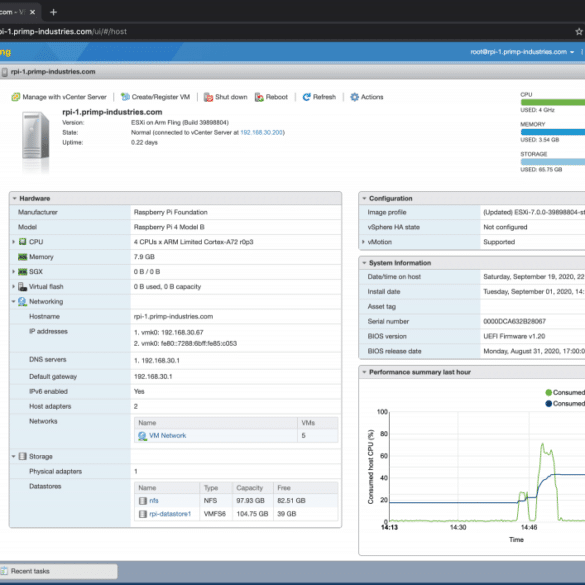Close the current browser tab
The height and width of the screenshot is (585, 585).
[x=32, y=12]
